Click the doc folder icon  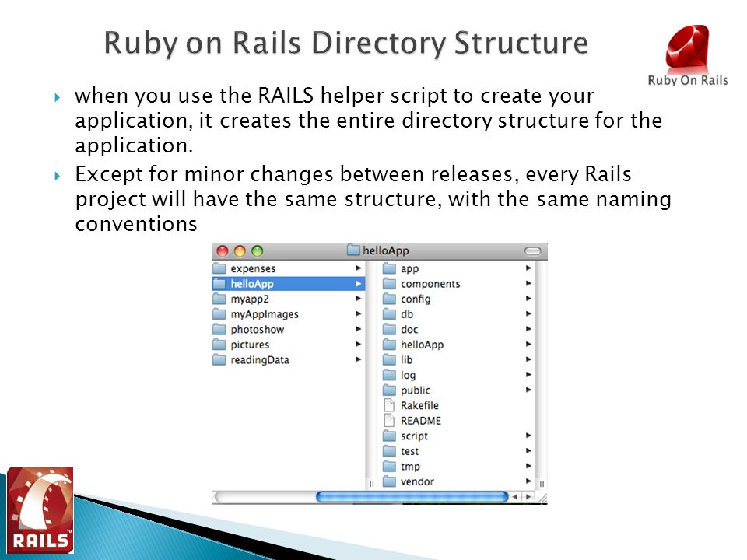click(x=389, y=329)
